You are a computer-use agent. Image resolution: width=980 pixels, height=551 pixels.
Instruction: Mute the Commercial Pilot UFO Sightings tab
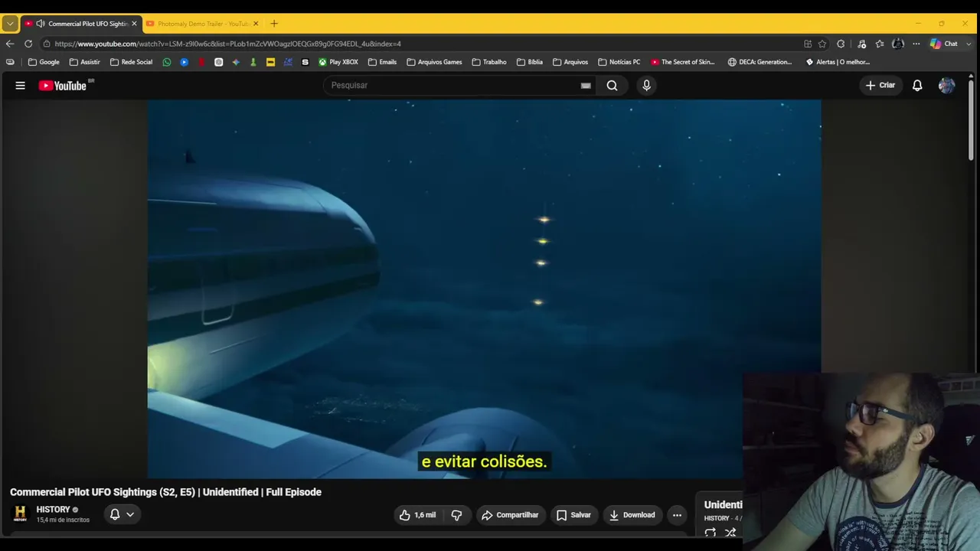click(41, 24)
